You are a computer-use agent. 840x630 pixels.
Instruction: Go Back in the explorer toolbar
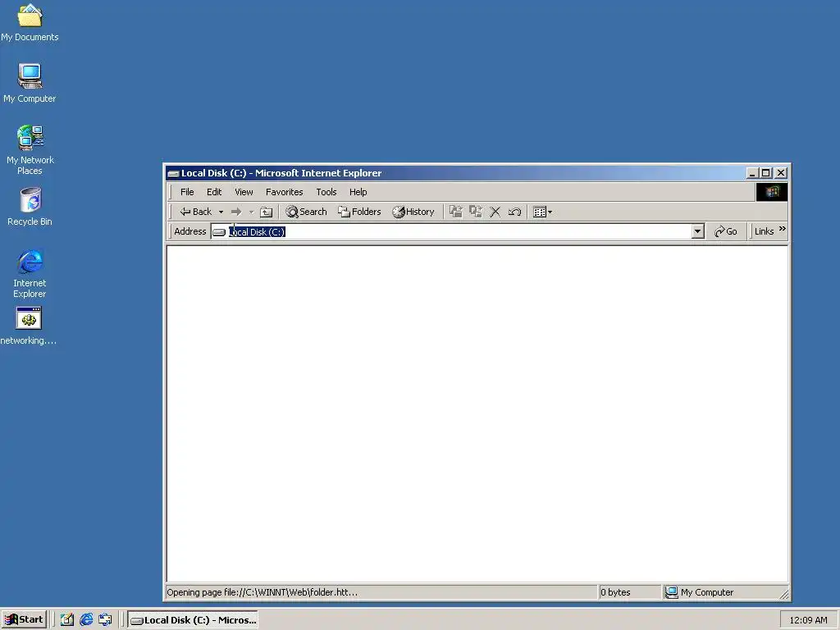pos(196,212)
